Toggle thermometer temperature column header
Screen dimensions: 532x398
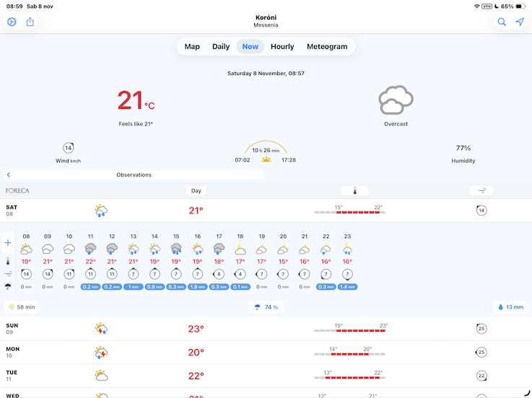click(355, 190)
